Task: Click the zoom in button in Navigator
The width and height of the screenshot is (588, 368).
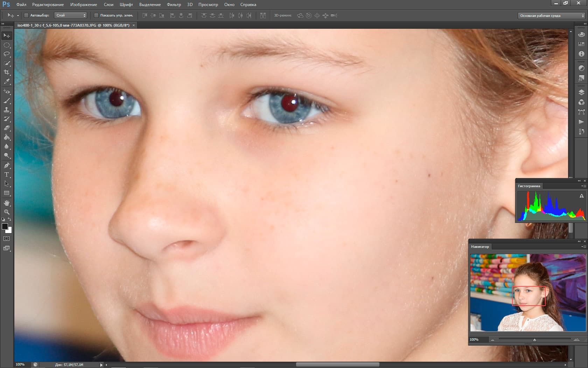Action: (576, 340)
